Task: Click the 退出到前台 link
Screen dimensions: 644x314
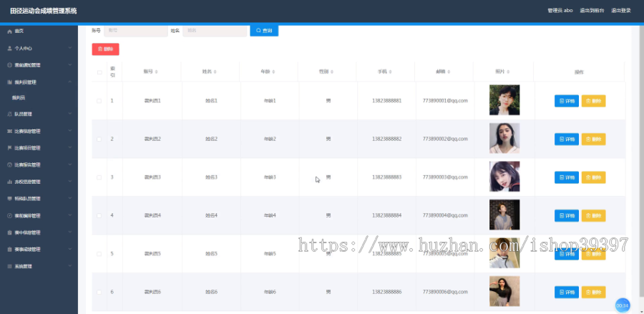Action: (592, 11)
